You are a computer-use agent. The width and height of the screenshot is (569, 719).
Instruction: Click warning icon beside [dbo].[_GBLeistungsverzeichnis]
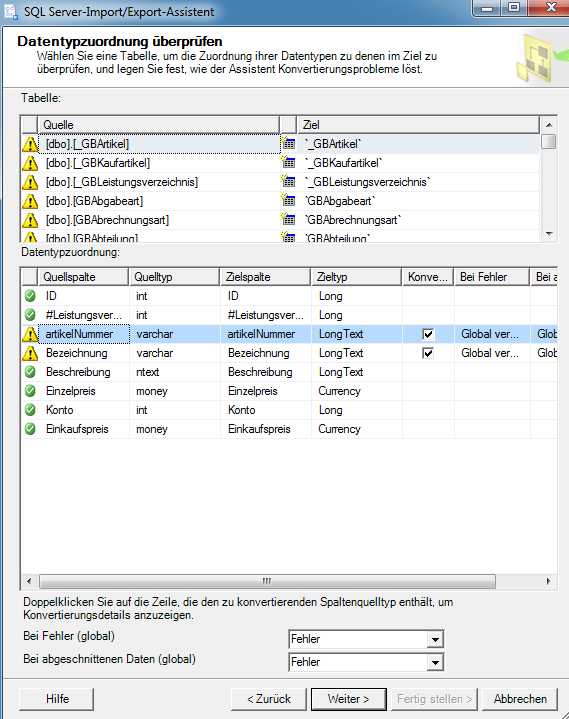[x=30, y=182]
